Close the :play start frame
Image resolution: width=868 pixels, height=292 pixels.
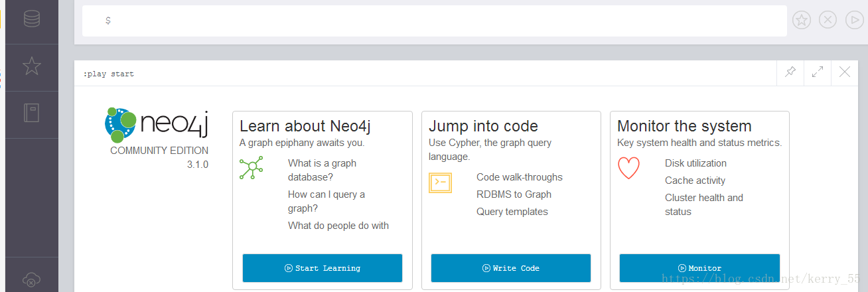[845, 72]
